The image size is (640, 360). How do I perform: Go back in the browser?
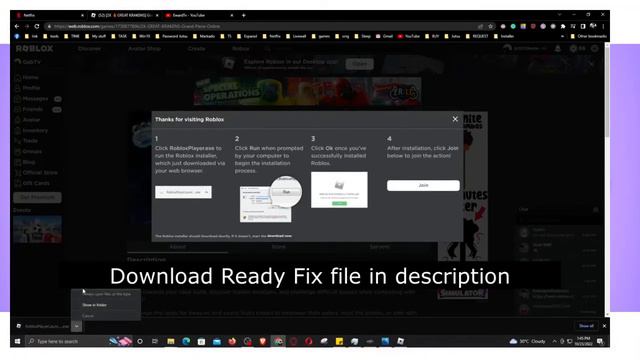[x=17, y=26]
